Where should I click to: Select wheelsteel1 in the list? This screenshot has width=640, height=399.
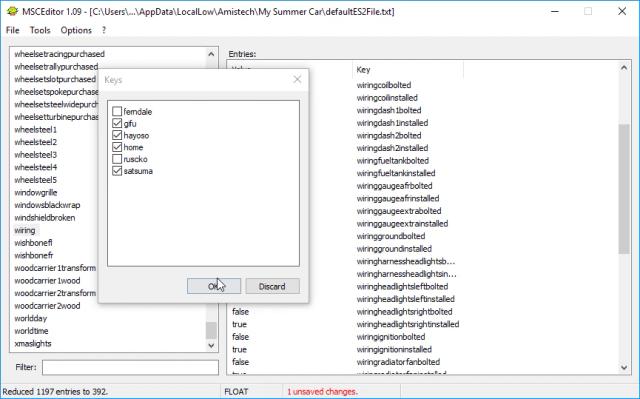(36, 130)
